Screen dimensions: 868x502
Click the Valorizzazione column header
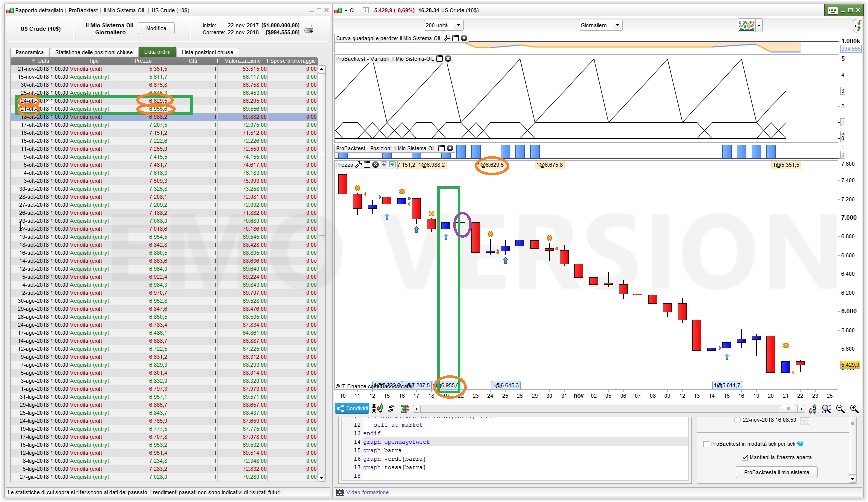(243, 61)
